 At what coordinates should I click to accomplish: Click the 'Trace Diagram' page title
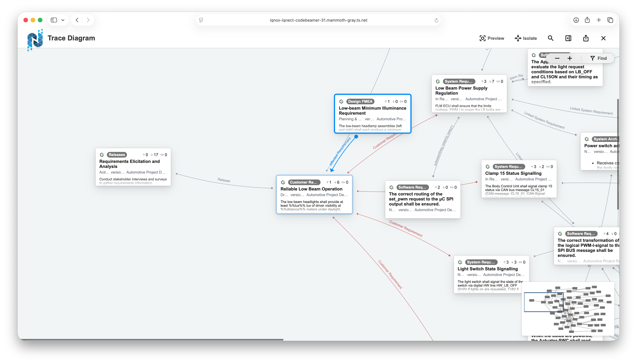71,38
